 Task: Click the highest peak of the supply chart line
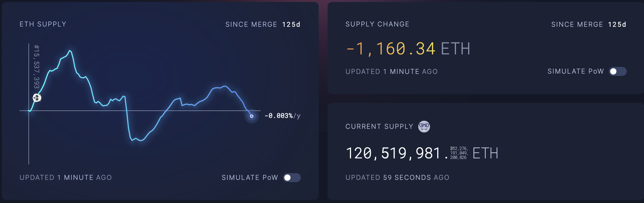pos(70,51)
